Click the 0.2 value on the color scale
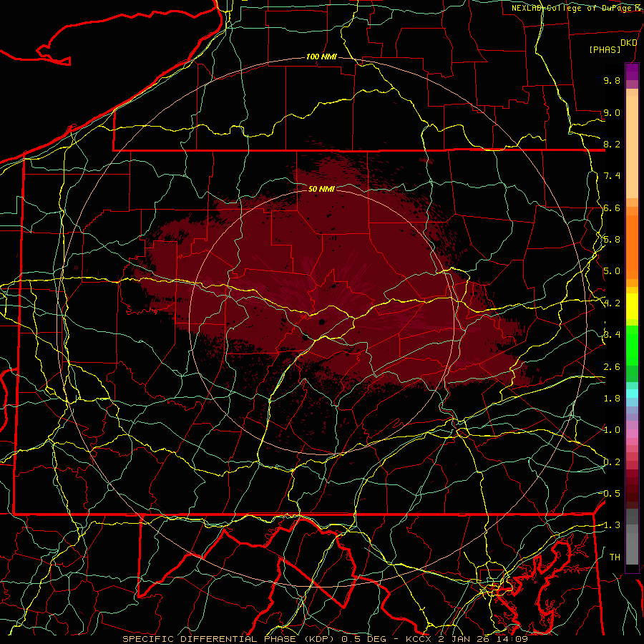Image resolution: width=644 pixels, height=644 pixels. coord(612,462)
